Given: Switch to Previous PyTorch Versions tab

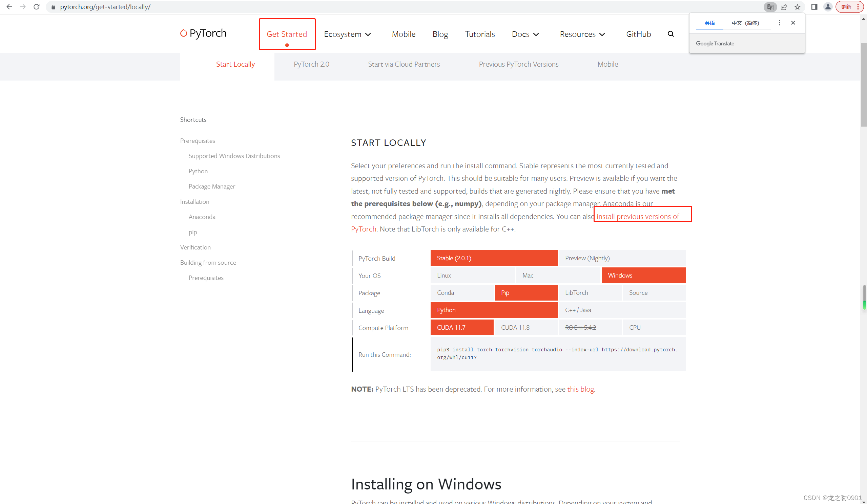Looking at the screenshot, I should click(x=518, y=64).
